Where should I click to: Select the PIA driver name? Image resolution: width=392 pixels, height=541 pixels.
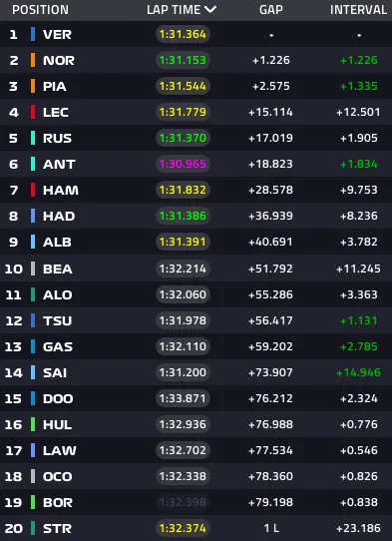point(55,86)
